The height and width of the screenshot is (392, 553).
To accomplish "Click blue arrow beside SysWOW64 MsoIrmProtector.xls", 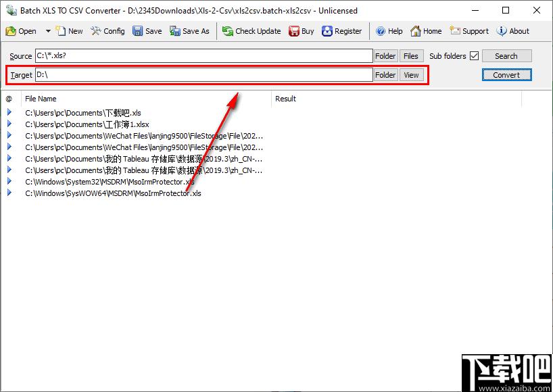I will [9, 193].
